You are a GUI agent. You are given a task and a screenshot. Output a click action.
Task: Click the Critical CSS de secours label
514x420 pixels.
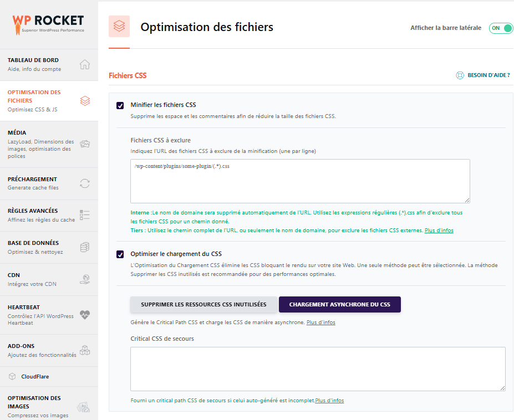(x=162, y=339)
